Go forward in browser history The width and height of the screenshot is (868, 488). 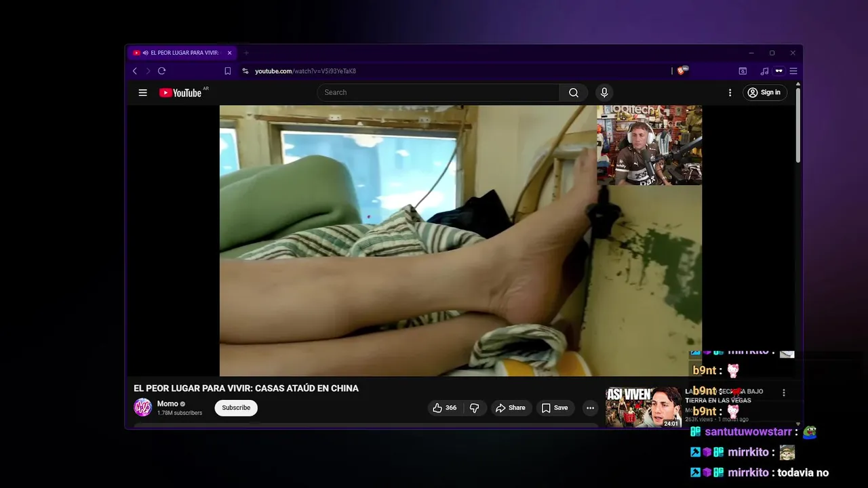coord(148,71)
